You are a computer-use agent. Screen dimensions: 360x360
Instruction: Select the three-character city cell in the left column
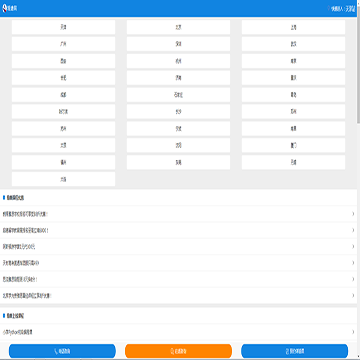click(x=63, y=112)
